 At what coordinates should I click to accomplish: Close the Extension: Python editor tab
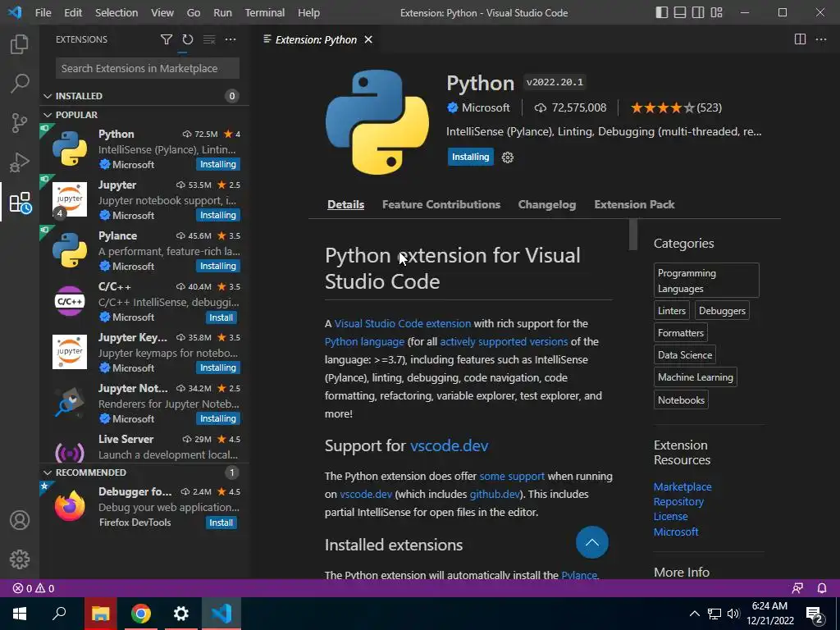click(368, 39)
